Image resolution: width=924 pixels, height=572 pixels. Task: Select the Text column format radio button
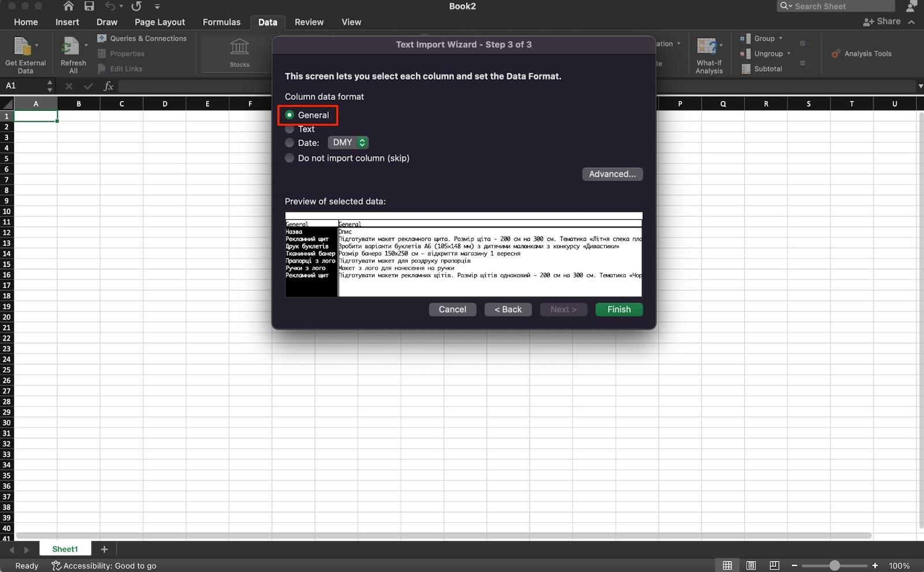(x=289, y=129)
